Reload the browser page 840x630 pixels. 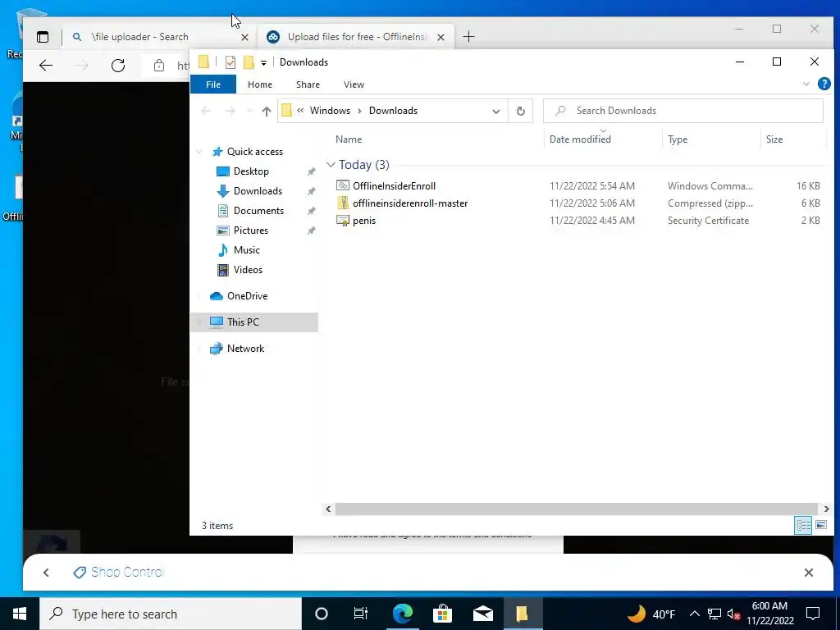point(118,66)
